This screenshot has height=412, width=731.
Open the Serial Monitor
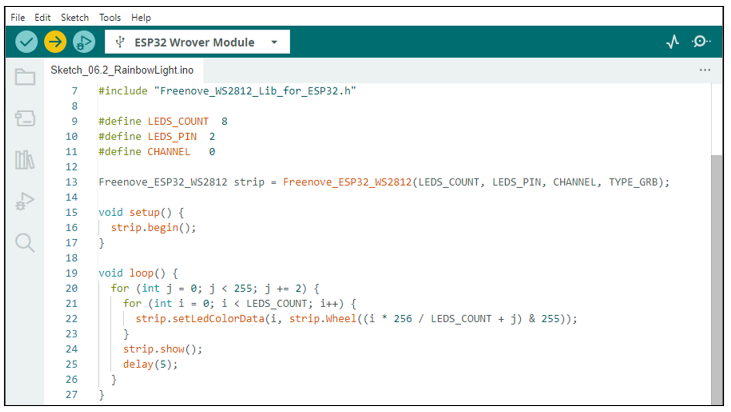[701, 42]
